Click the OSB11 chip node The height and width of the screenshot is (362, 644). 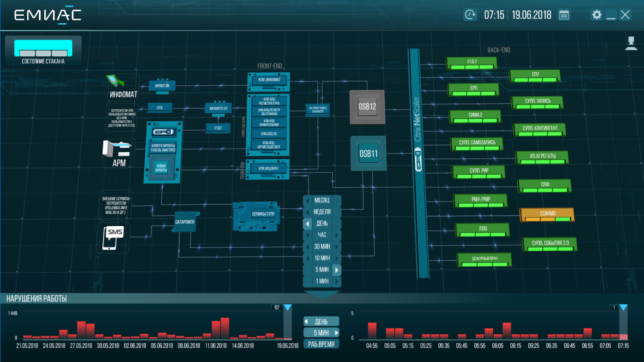[x=368, y=154]
